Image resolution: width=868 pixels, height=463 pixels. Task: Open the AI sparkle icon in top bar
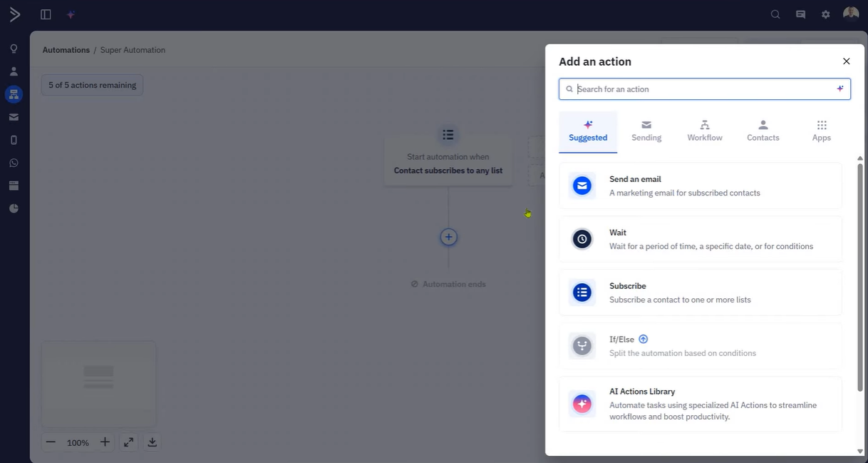coord(71,14)
